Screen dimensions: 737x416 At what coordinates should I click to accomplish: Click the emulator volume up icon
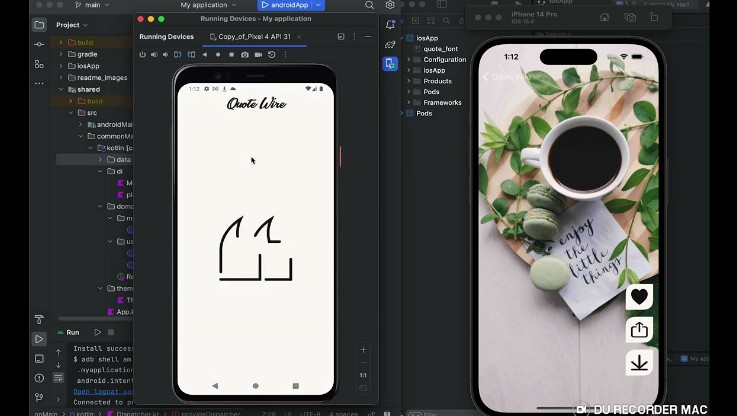(x=154, y=55)
